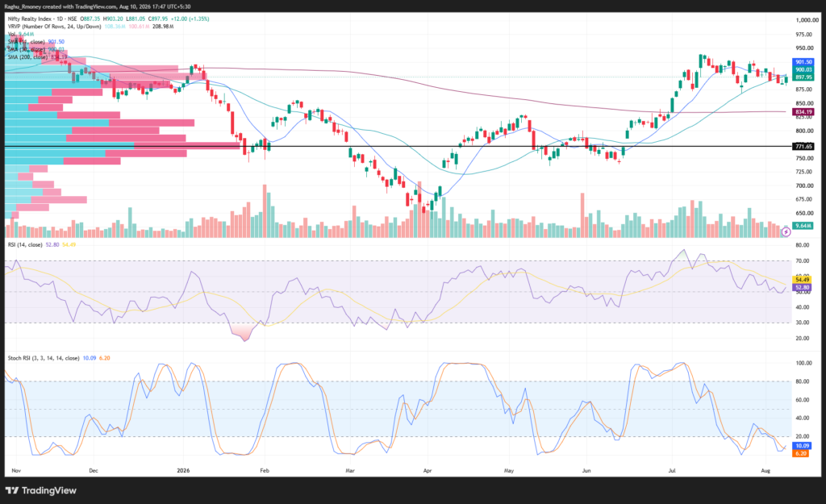
Task: Click the +12.00 (+1.35%) change value
Action: 190,19
